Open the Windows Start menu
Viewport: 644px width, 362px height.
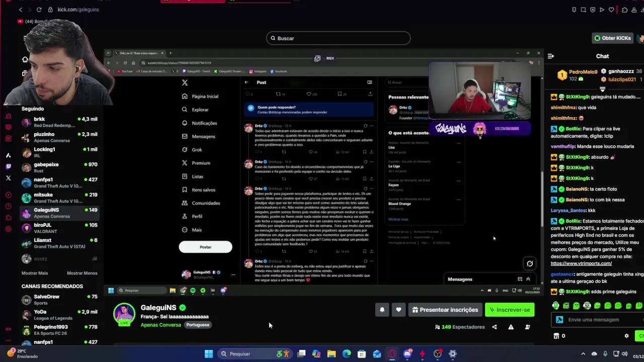pos(208,354)
